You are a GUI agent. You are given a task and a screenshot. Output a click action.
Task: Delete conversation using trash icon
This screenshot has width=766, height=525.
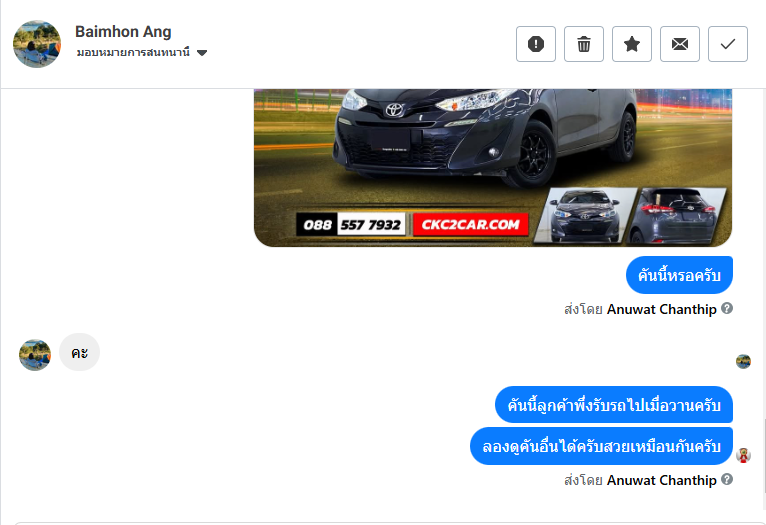[584, 44]
